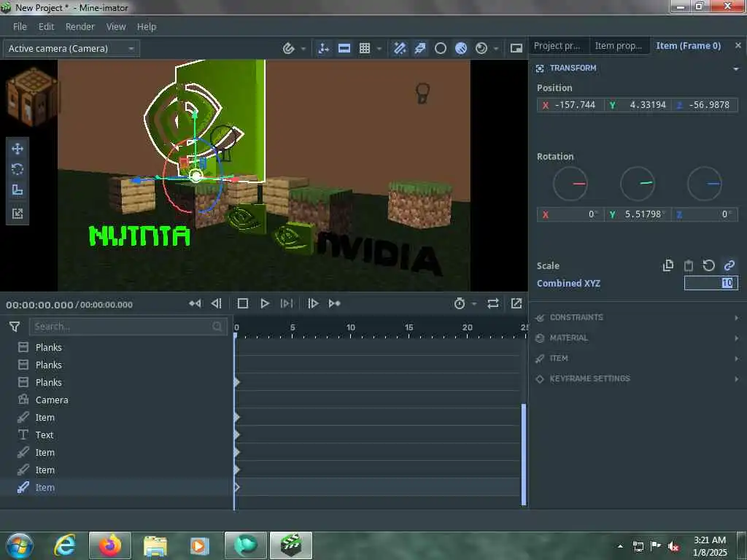Click the Position X value field
747x560 pixels.
[570, 105]
